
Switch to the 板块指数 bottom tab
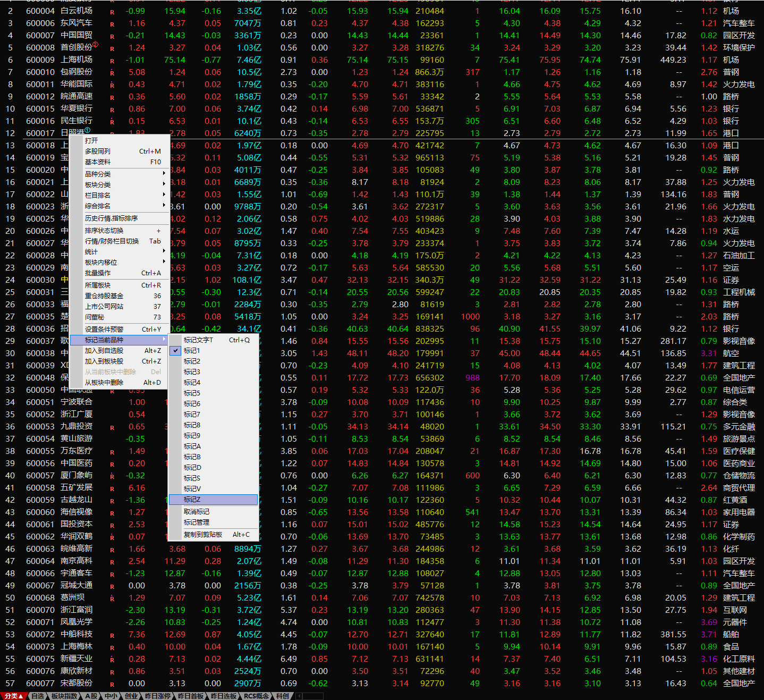[64, 696]
